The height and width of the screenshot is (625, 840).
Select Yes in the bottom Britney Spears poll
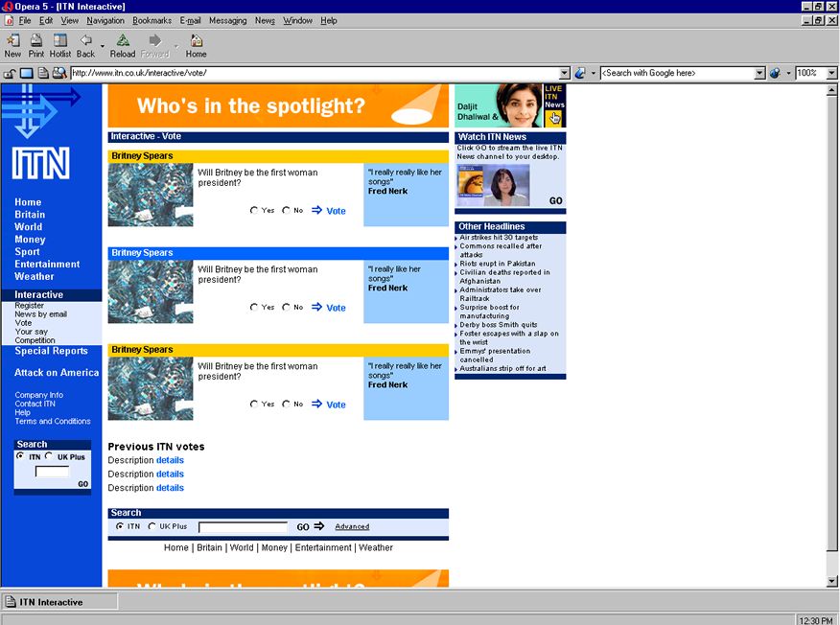point(254,405)
